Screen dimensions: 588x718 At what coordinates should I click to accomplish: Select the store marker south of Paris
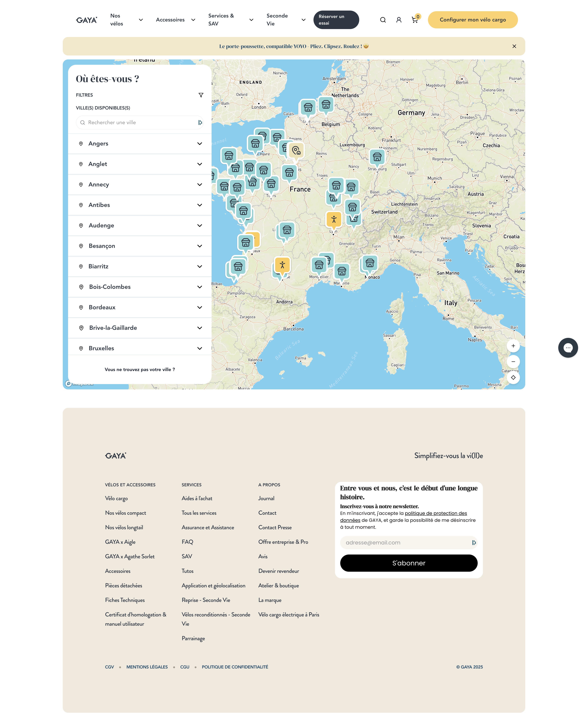point(289,172)
